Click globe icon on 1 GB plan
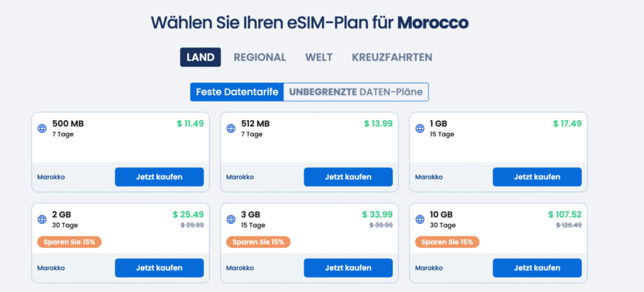 point(419,129)
